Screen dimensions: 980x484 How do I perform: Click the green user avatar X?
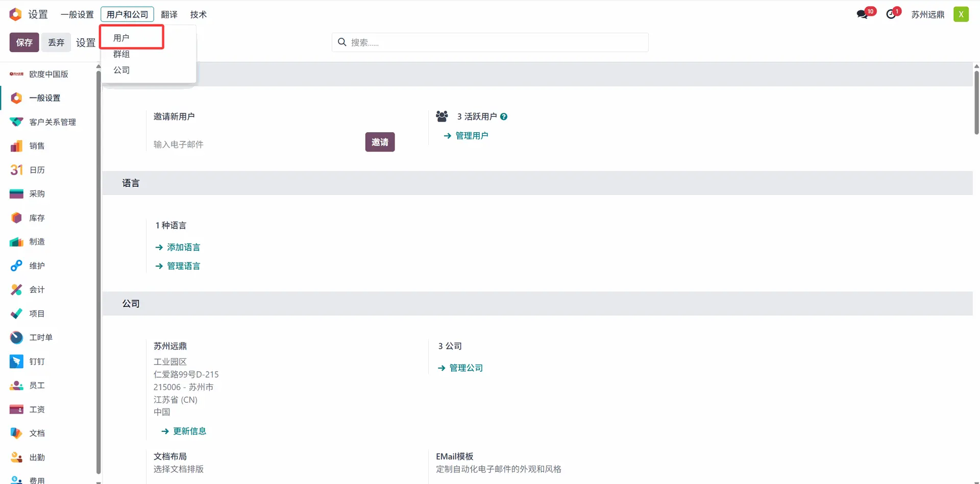pos(961,14)
